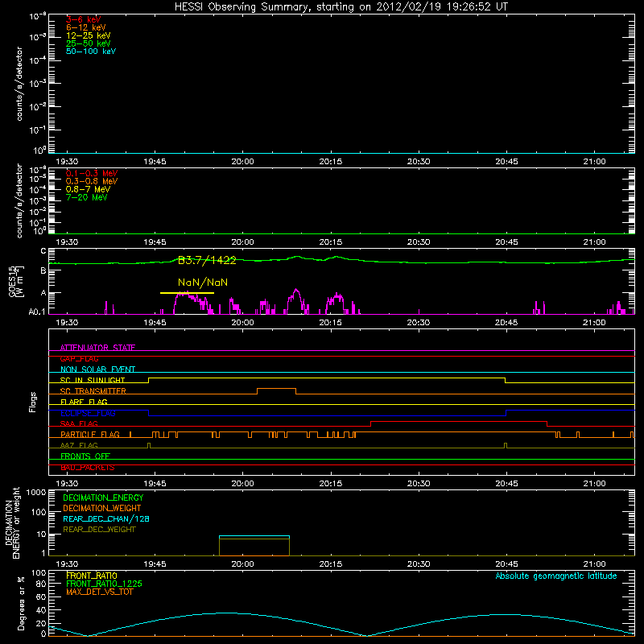644x644 pixels.
Task: Click the FRONT_RATIO_1225 legend label
Action: coord(104,584)
